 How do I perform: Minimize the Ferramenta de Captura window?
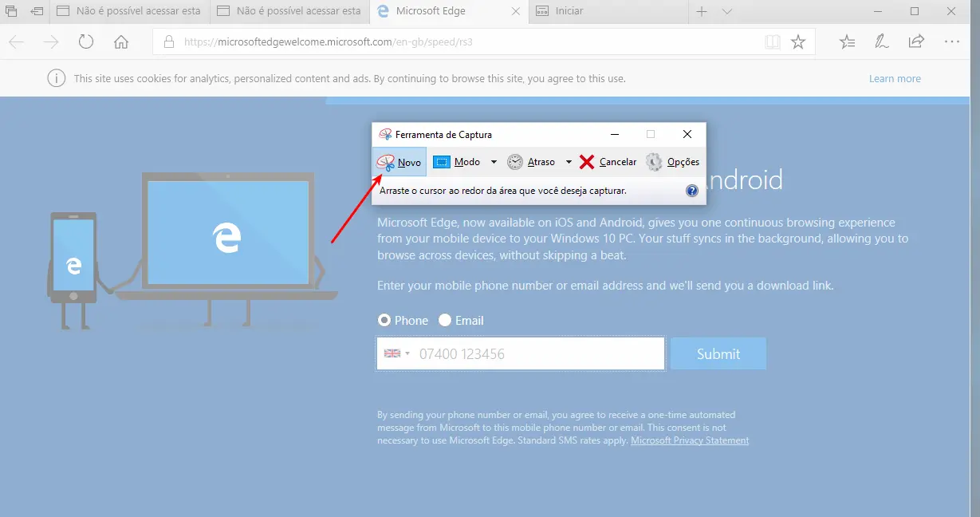click(x=614, y=134)
